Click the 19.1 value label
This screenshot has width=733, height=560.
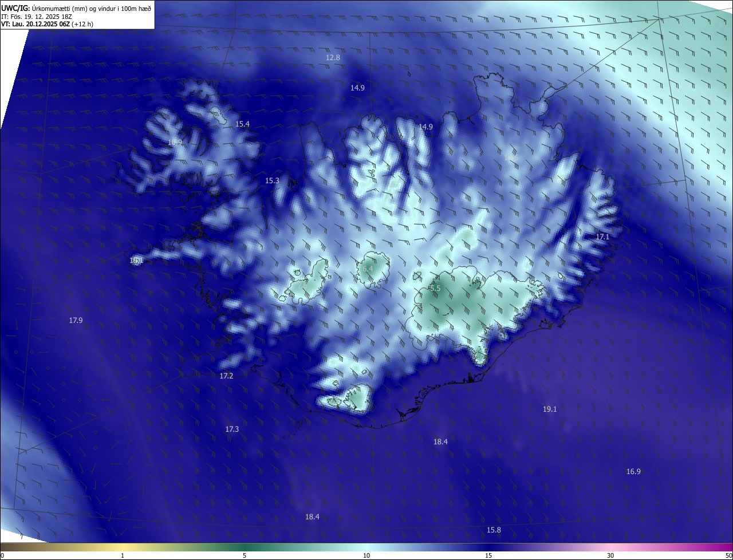click(550, 409)
